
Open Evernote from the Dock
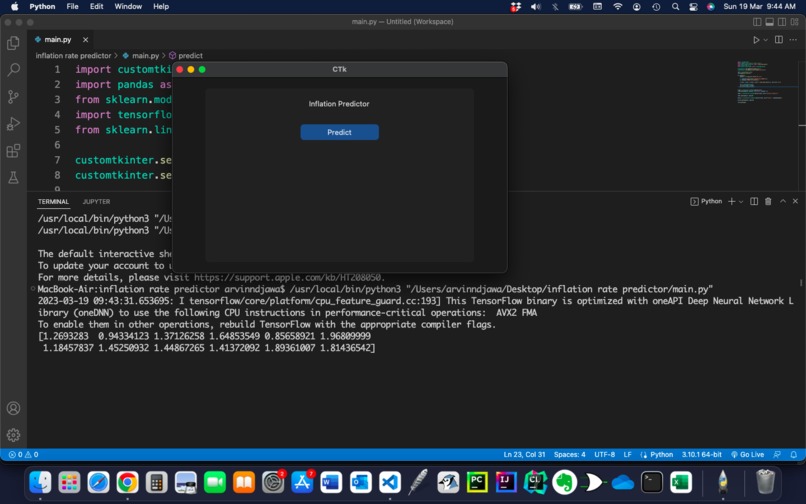(564, 483)
